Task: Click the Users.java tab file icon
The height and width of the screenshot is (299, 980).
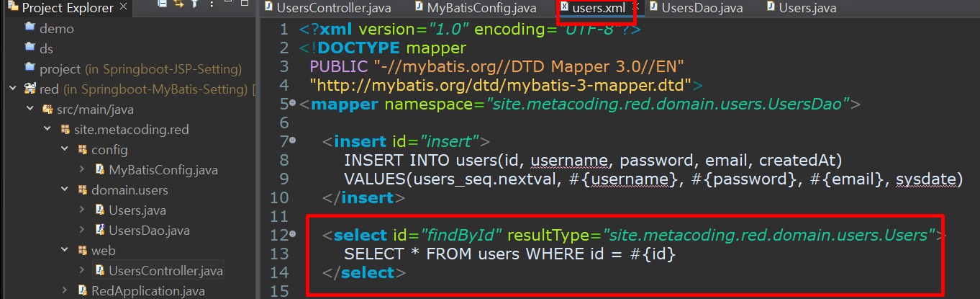Action: pos(771,7)
